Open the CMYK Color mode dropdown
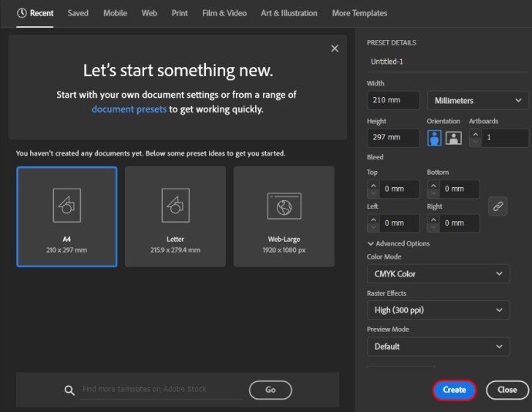The width and height of the screenshot is (532, 412). [438, 273]
